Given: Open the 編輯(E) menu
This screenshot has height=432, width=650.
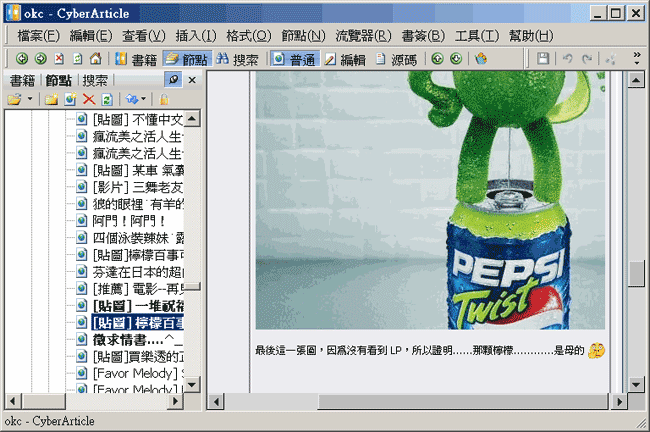Looking at the screenshot, I should tap(91, 36).
